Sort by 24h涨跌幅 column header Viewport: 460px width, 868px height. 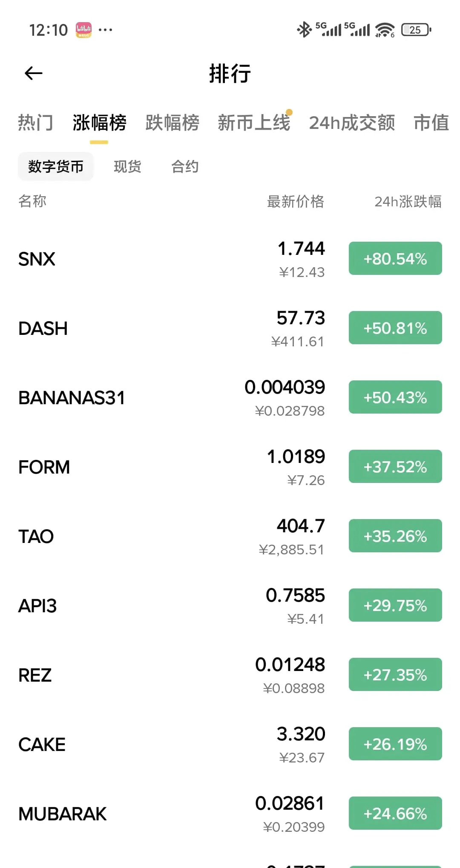(x=408, y=201)
